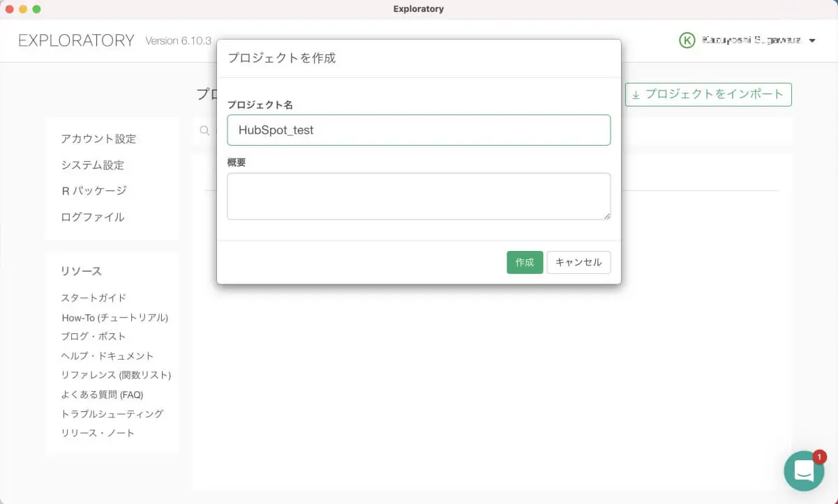Cancel the dialog with キャンセル
The width and height of the screenshot is (838, 504).
578,263
